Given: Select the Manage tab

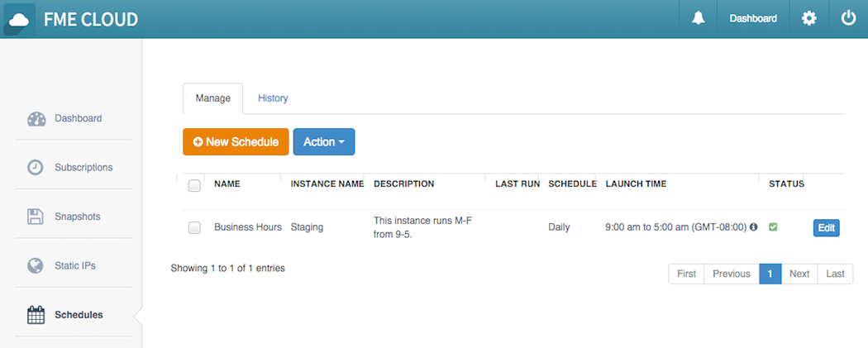Looking at the screenshot, I should [213, 98].
